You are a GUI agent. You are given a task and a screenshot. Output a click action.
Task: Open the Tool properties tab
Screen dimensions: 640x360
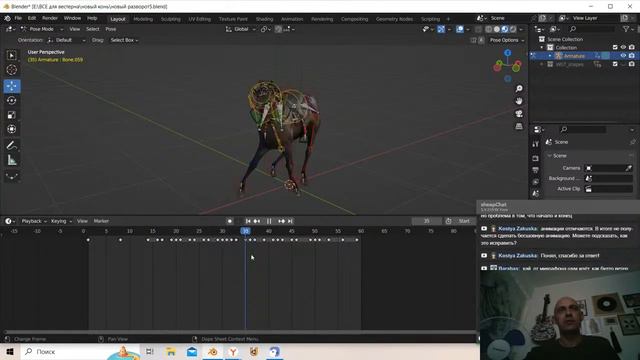[x=536, y=144]
